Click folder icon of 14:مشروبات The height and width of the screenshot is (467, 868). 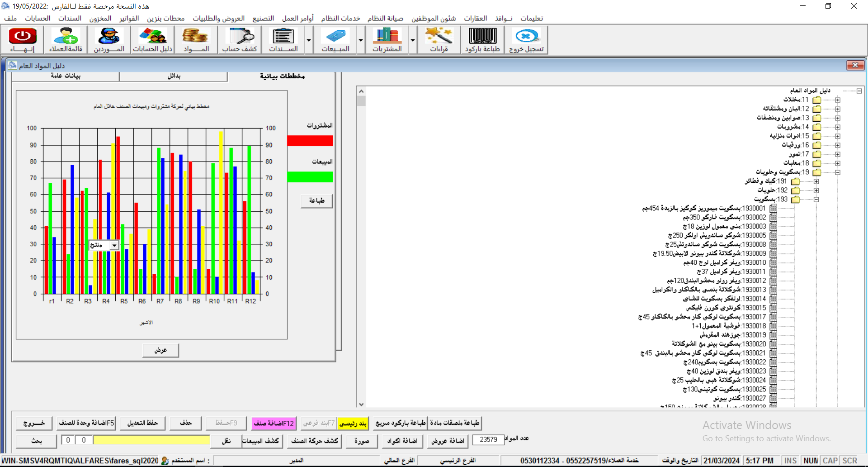click(x=816, y=127)
